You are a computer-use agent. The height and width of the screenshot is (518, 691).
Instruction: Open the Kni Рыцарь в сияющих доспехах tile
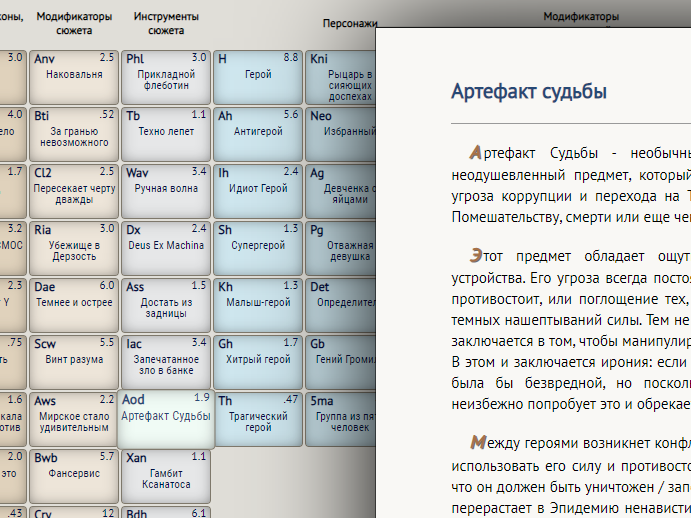341,77
